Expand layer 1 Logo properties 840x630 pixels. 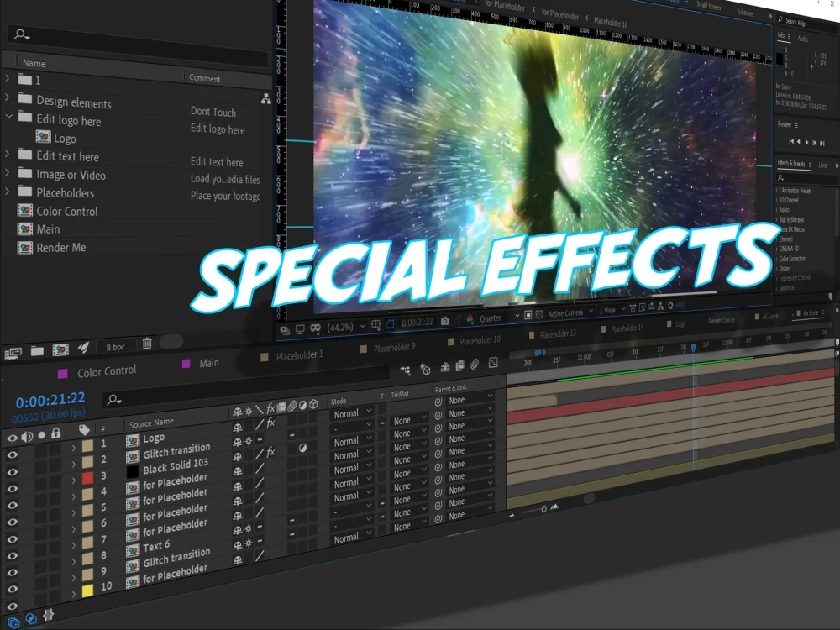coord(74,448)
